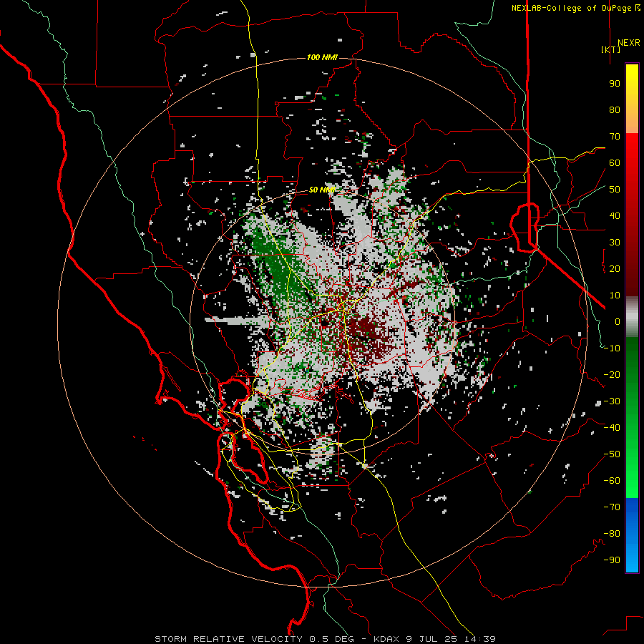Select the positive 80 scale value
The height and width of the screenshot is (644, 644).
pyautogui.click(x=615, y=109)
